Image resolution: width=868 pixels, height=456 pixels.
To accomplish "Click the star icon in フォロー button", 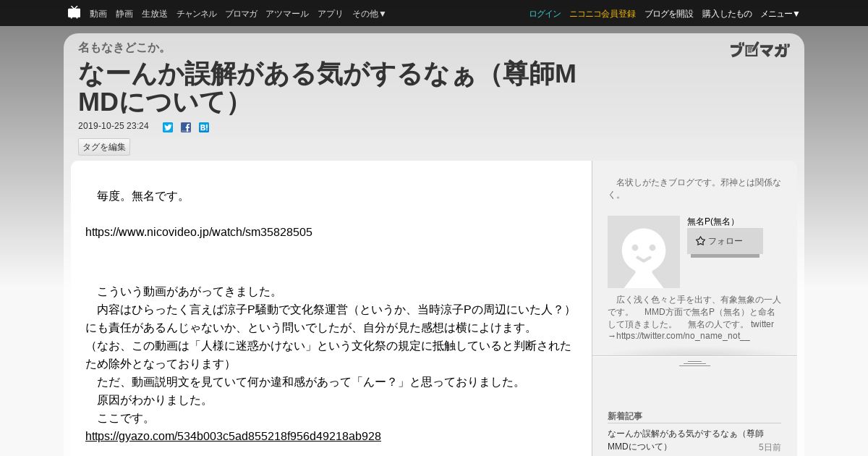I will point(700,241).
